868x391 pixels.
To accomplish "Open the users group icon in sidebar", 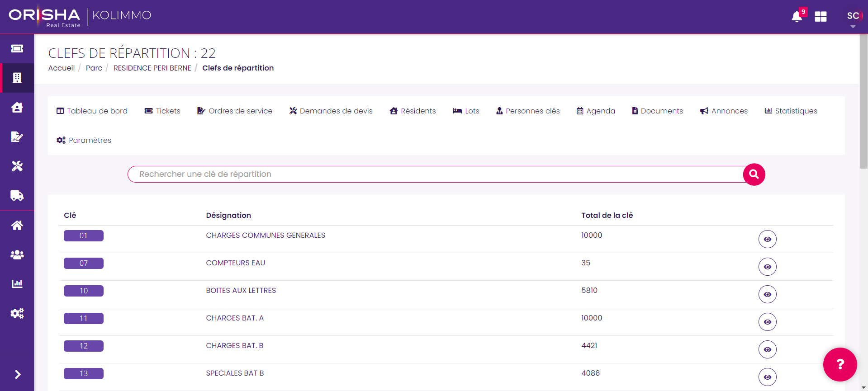I will coord(17,254).
